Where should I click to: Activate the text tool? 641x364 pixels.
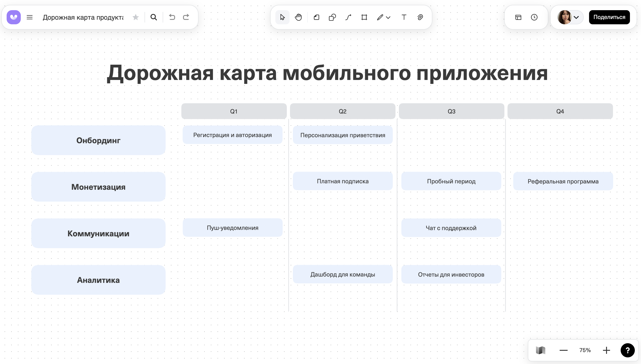pyautogui.click(x=404, y=17)
